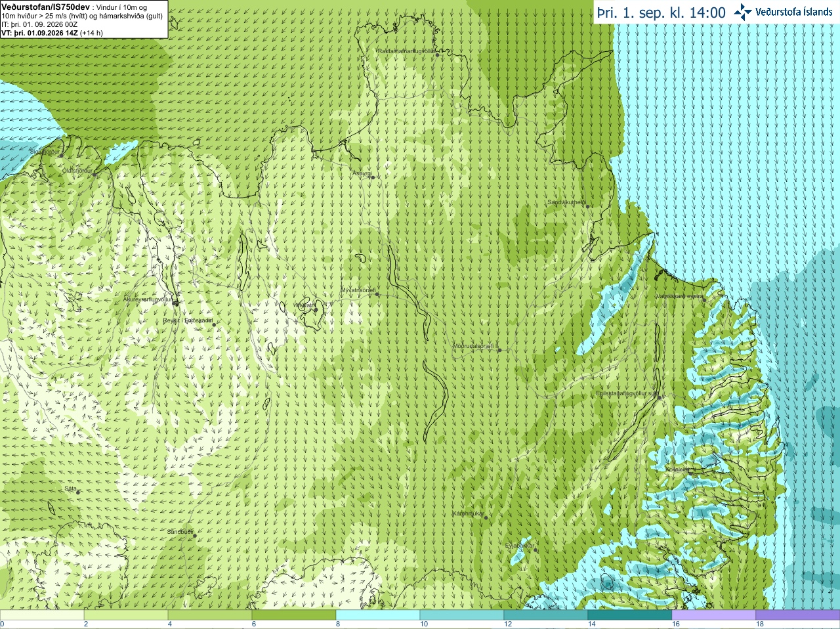Select the Eyjabakkar station dot
840x629 pixels.
pyautogui.click(x=535, y=550)
